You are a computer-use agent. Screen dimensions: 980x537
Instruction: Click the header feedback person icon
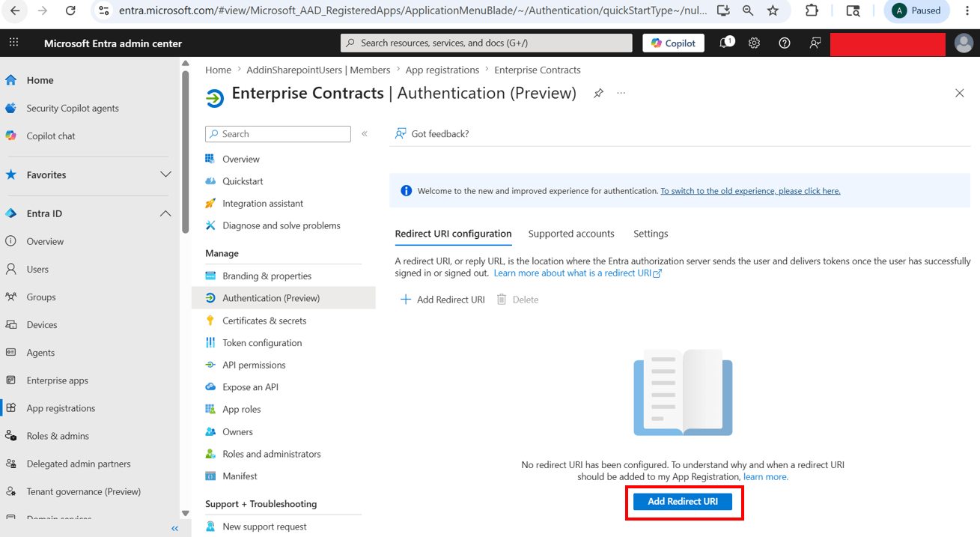815,43
